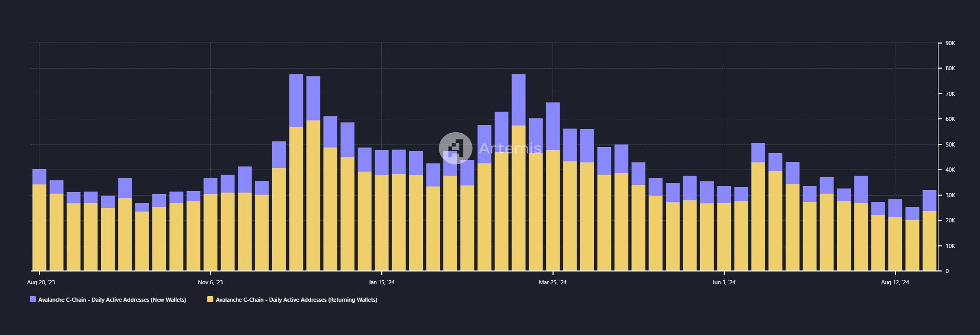This screenshot has width=980, height=335.
Task: Toggle the New Wallets series legend label
Action: (x=112, y=300)
